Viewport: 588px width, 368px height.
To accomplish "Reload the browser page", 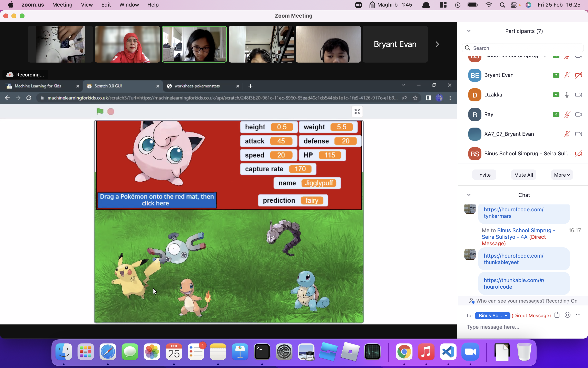I will 29,98.
